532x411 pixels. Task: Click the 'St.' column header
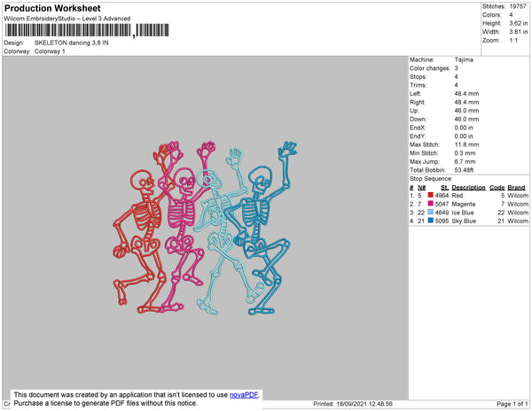click(x=444, y=188)
